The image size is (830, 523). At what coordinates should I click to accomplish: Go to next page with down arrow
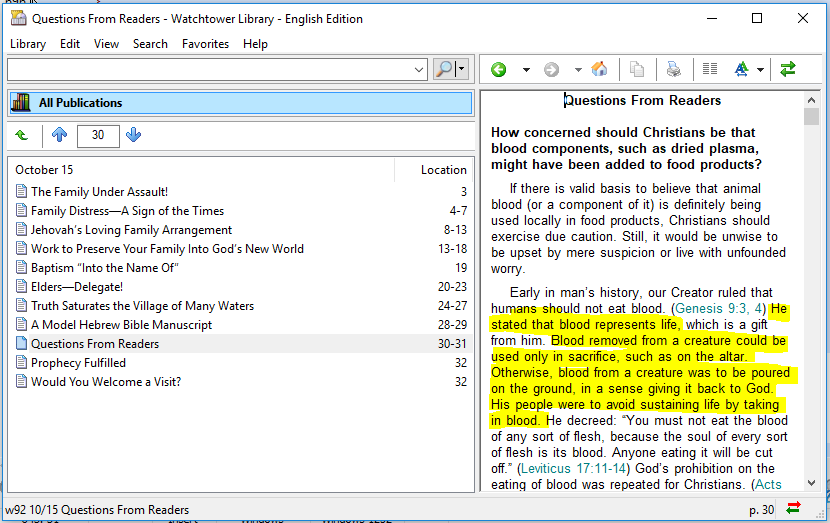134,135
